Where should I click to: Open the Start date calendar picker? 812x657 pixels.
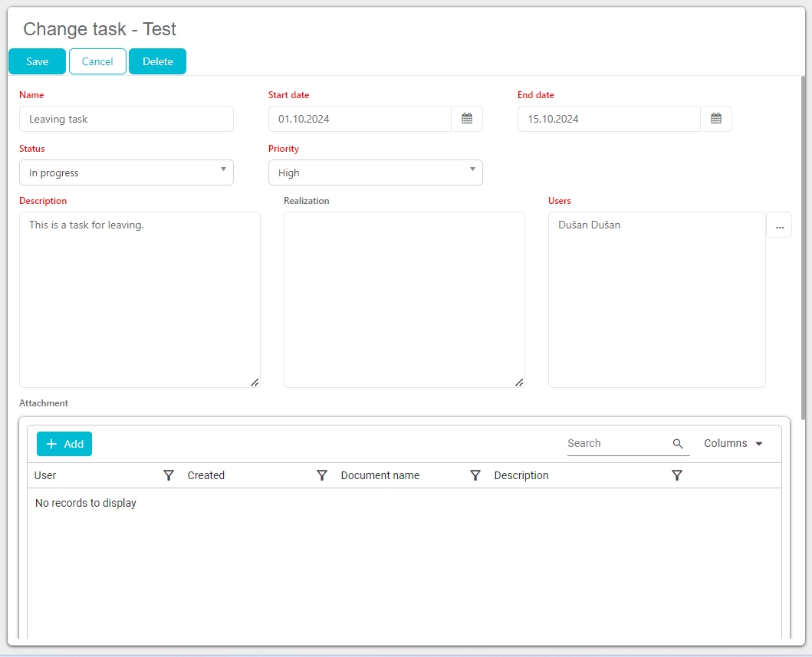[x=467, y=119]
